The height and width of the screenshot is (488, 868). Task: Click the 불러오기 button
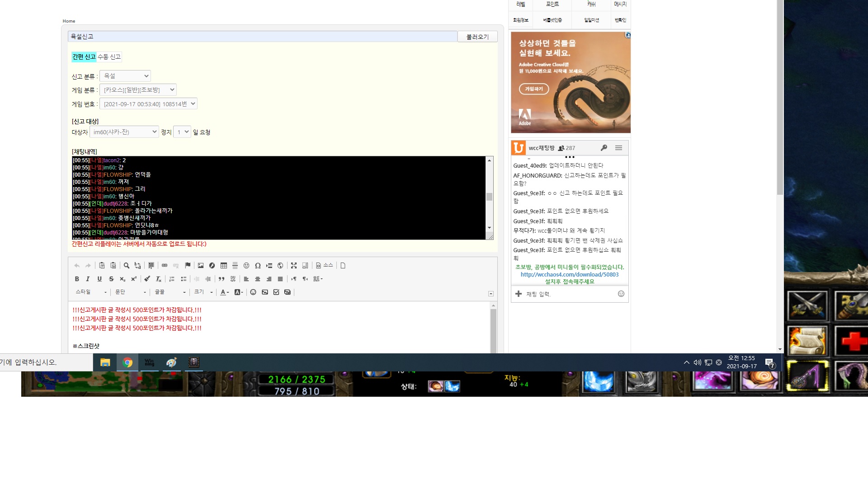tap(477, 37)
